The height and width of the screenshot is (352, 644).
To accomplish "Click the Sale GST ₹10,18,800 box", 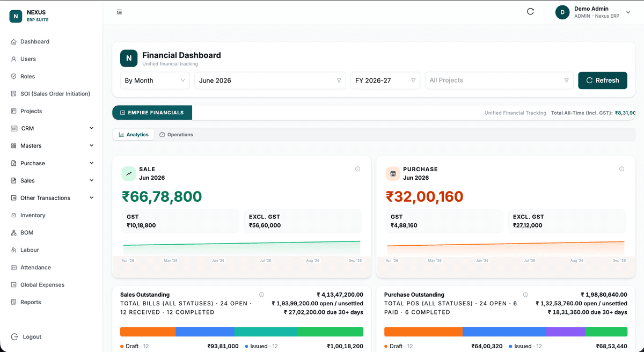I will click(180, 221).
